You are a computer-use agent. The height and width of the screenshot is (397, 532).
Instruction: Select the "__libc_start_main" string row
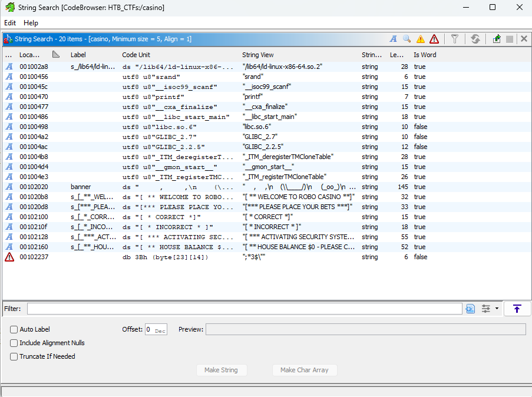tap(267, 117)
